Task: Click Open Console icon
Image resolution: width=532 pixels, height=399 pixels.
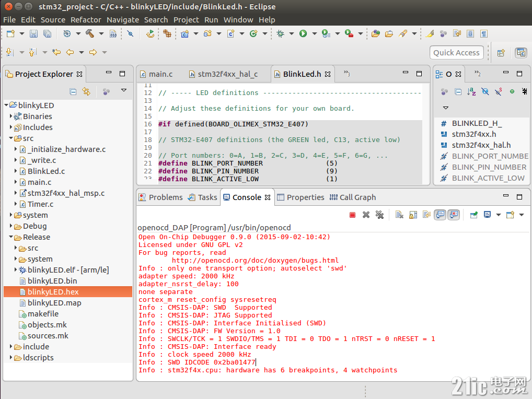Action: pyautogui.click(x=510, y=215)
